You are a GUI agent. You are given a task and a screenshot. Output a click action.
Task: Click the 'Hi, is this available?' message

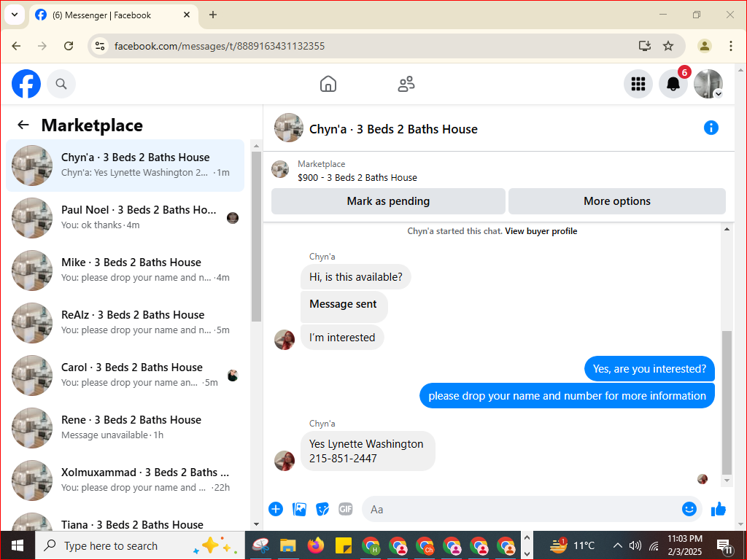click(x=355, y=277)
